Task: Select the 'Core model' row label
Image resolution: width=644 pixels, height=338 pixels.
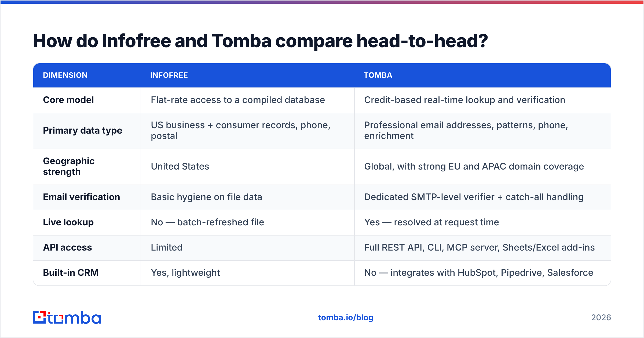Action: [68, 100]
